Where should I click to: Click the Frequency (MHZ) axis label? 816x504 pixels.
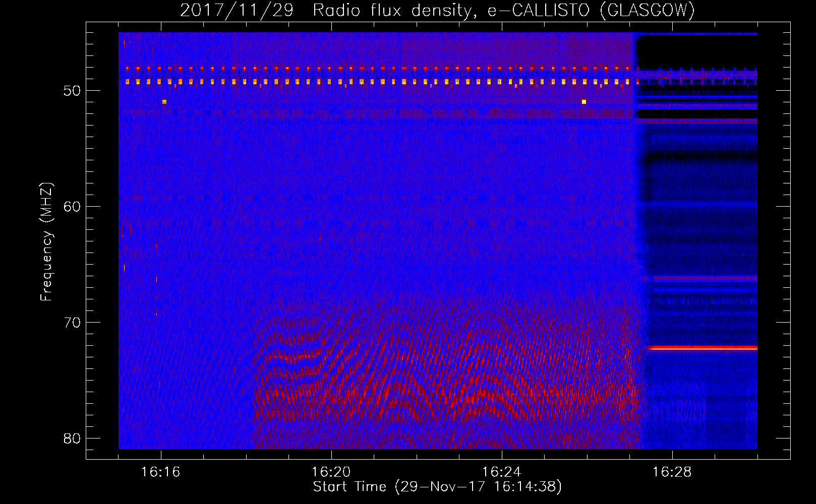pos(46,241)
